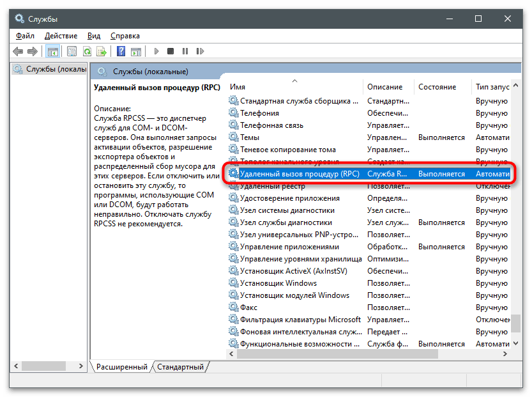532x397 pixels.
Task: Click the Forward arrow in the toolbar
Action: pos(33,51)
